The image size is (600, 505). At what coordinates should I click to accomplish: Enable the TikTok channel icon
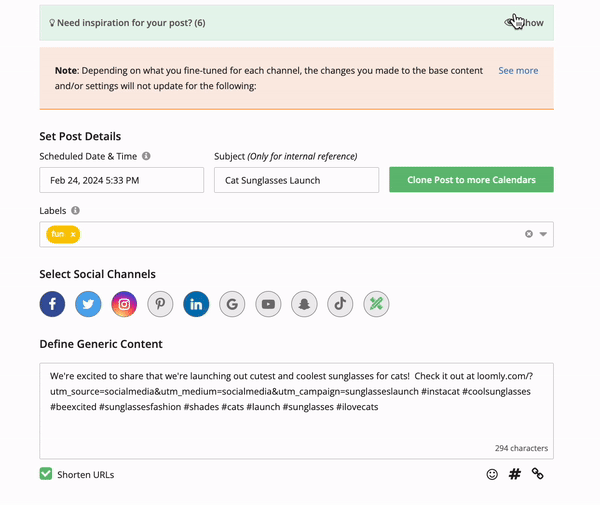tap(340, 305)
